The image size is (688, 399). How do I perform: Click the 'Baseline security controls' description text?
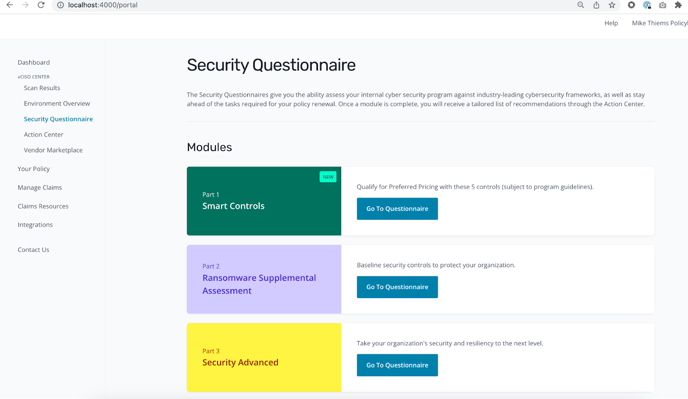(436, 265)
